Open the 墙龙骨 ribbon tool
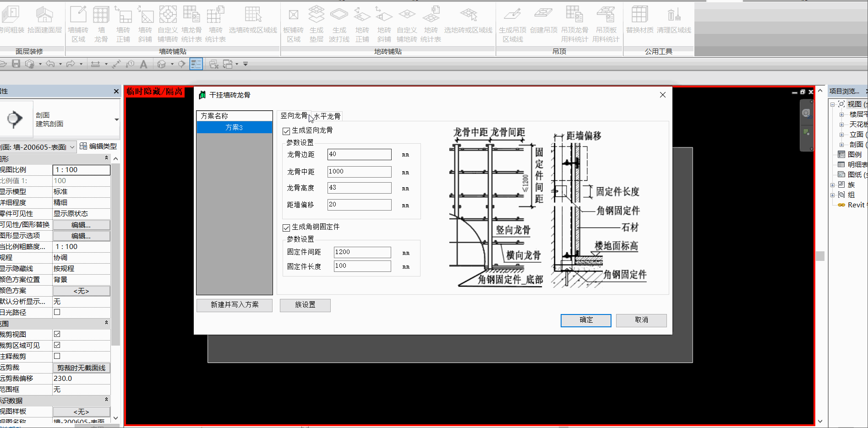 pyautogui.click(x=101, y=24)
